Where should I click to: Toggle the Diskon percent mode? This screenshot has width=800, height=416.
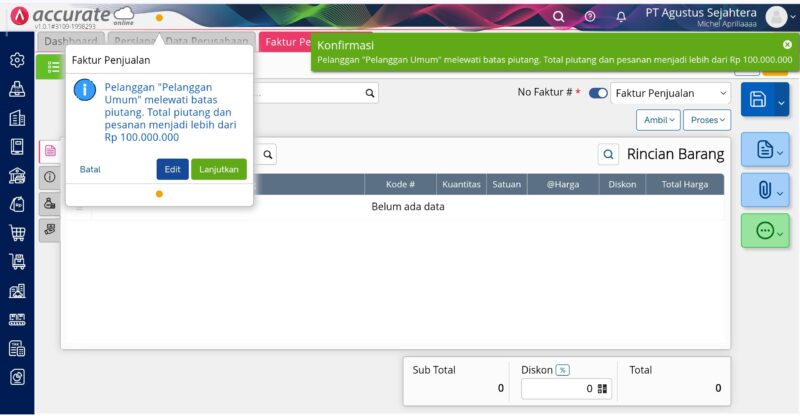pos(562,370)
